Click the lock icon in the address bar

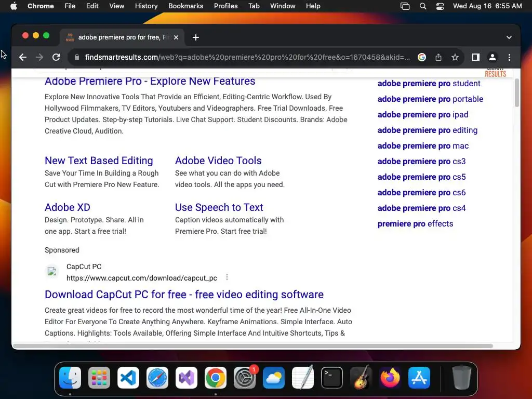tap(77, 57)
